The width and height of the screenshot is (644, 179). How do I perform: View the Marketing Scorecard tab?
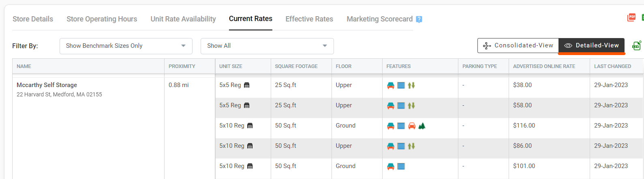coord(379,19)
